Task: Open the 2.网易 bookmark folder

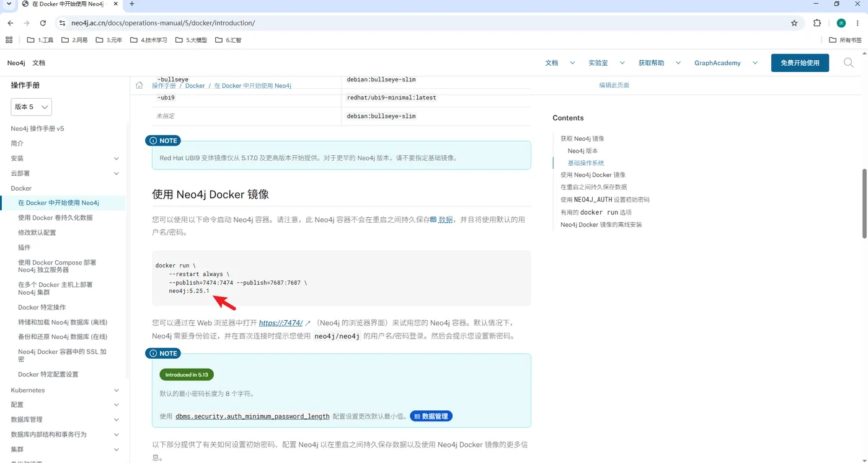Action: 74,40
